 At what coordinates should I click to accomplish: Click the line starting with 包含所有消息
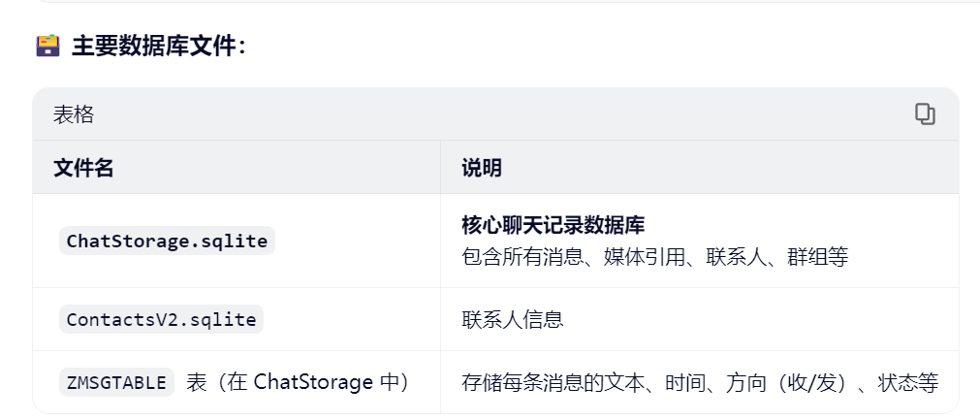654,257
